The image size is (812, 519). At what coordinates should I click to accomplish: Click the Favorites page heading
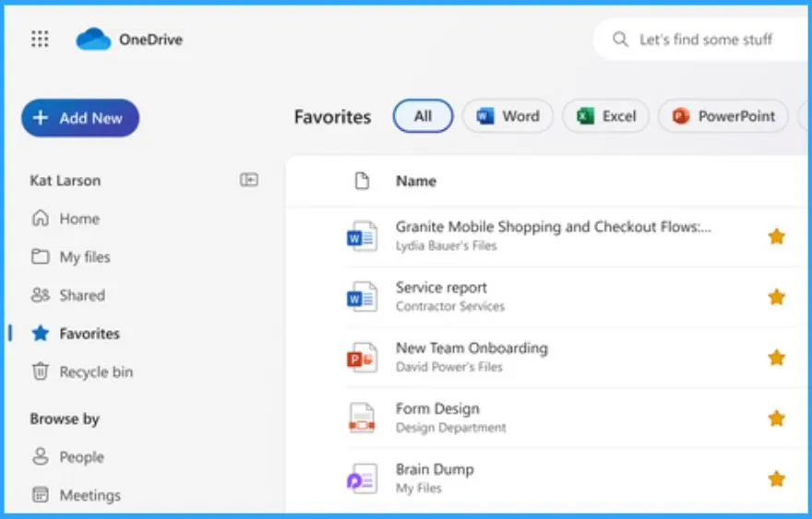click(332, 116)
